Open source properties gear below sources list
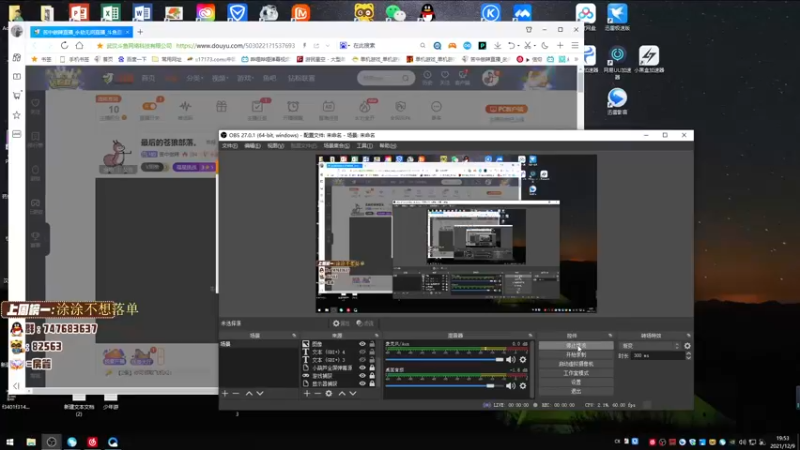 [x=329, y=393]
